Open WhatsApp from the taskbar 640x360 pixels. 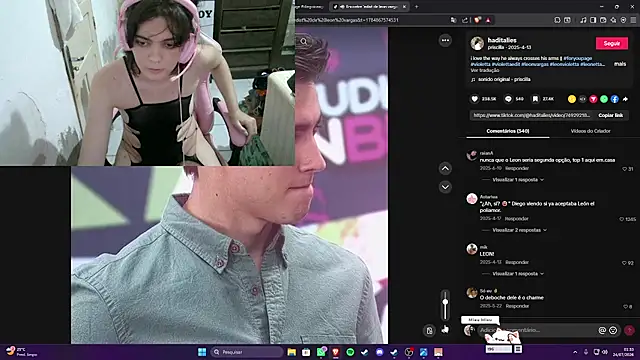coord(321,352)
